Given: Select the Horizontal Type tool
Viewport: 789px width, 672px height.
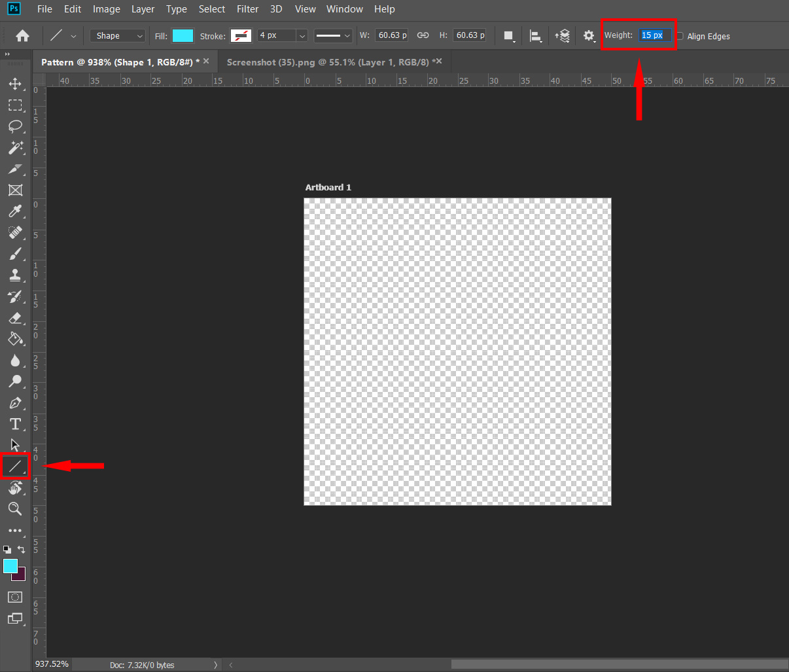Looking at the screenshot, I should coord(15,424).
